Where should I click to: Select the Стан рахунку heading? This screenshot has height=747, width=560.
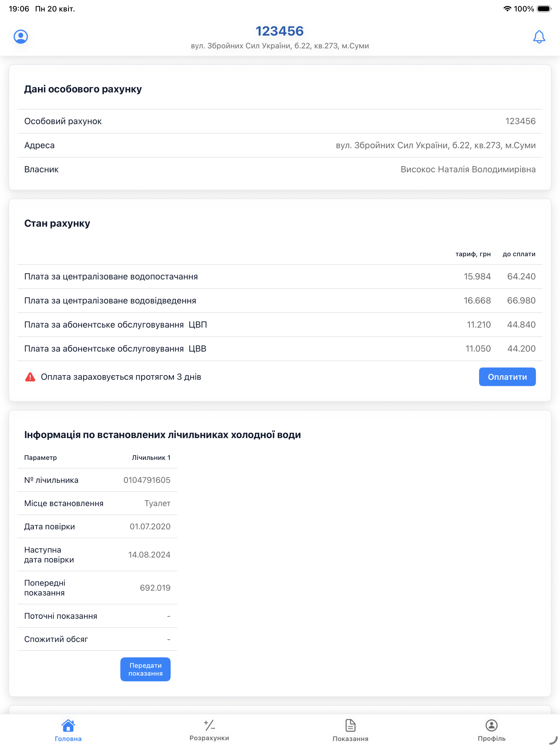coord(57,223)
